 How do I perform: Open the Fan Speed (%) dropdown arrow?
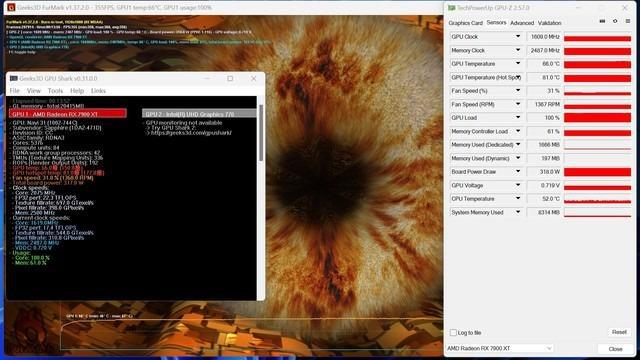tap(518, 91)
